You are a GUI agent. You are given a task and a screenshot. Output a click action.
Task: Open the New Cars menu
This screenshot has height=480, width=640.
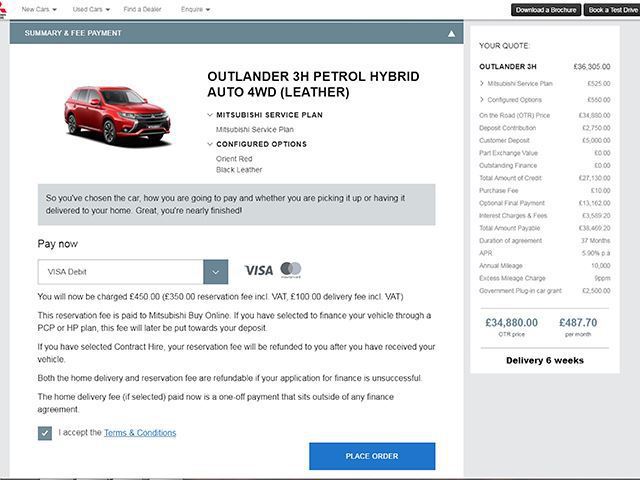[39, 9]
